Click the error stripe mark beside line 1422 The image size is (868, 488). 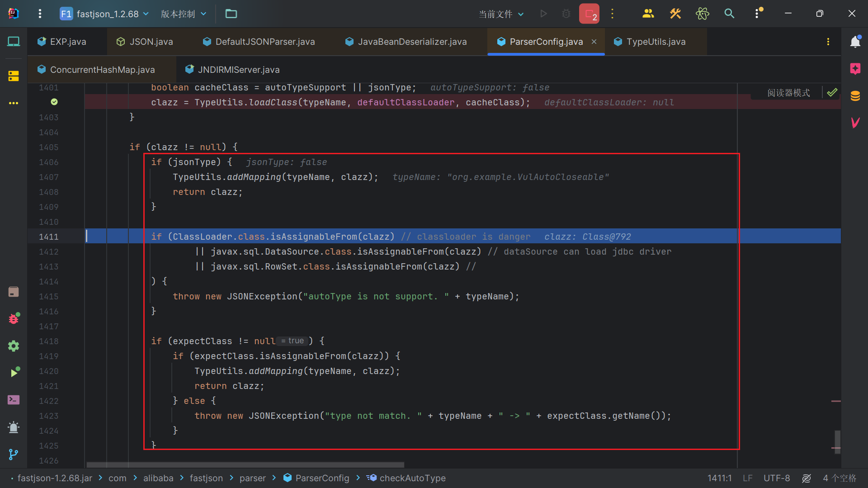pos(836,401)
